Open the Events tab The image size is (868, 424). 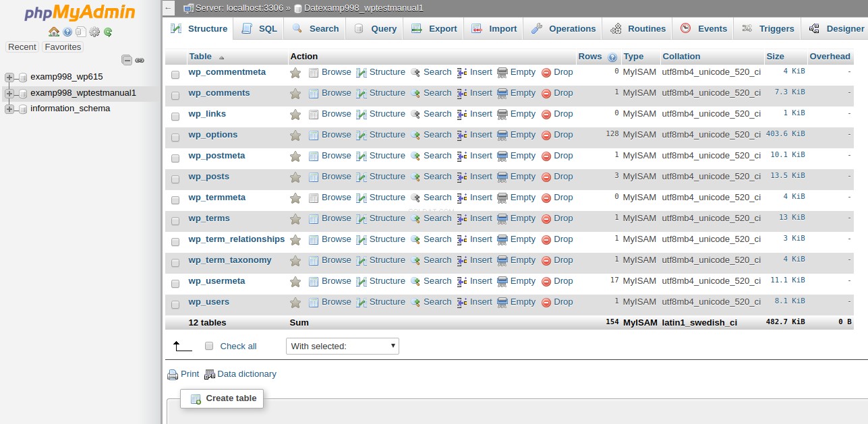[x=703, y=29]
